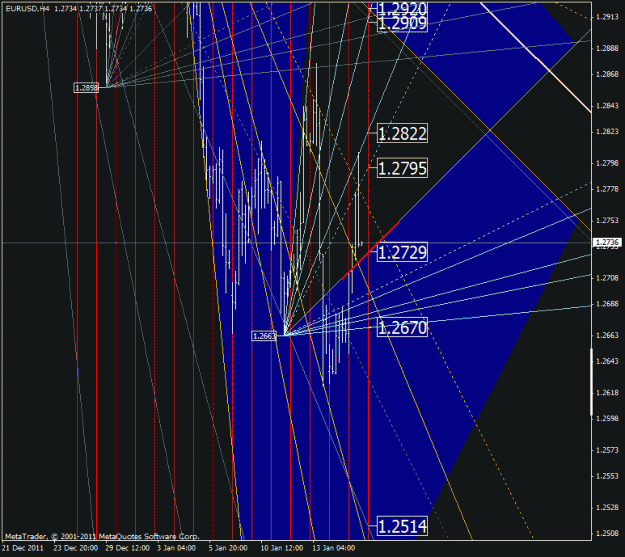This screenshot has height=557, width=625.
Task: Click the 1.2553 value on price axis
Action: (x=607, y=476)
